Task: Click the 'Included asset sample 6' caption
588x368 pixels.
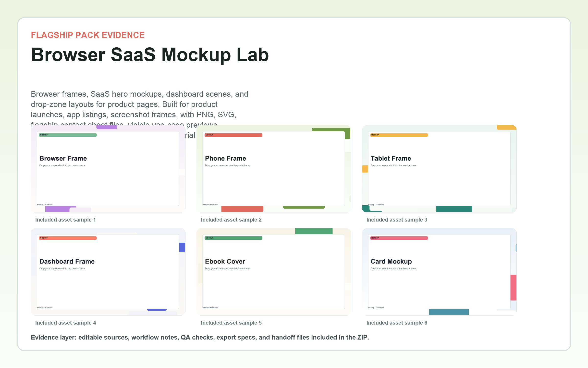Action: pyautogui.click(x=397, y=323)
